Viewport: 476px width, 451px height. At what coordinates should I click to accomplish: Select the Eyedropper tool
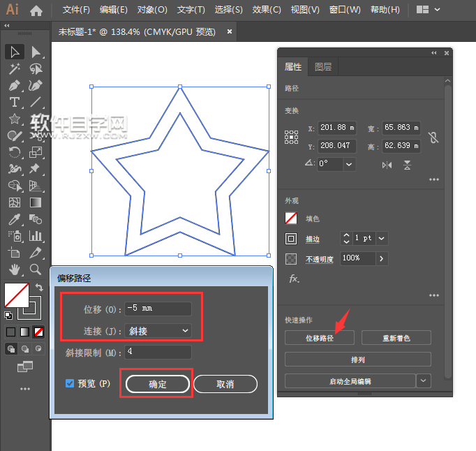14,219
